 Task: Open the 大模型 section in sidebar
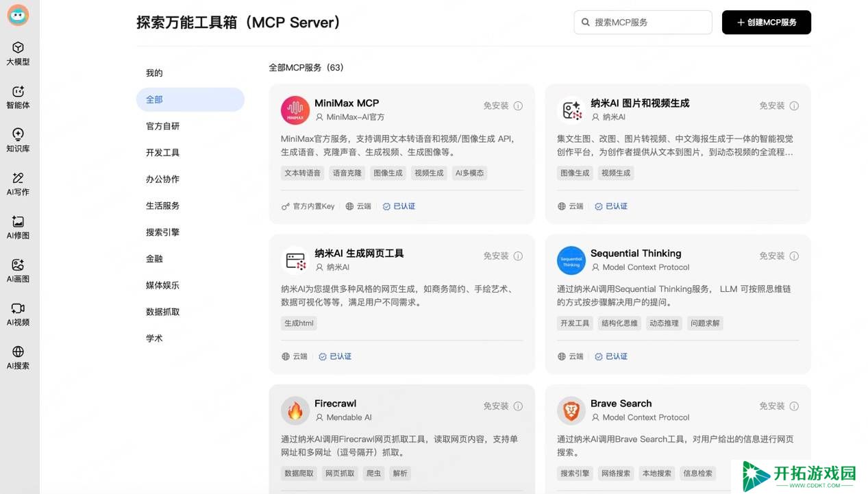pyautogui.click(x=18, y=53)
